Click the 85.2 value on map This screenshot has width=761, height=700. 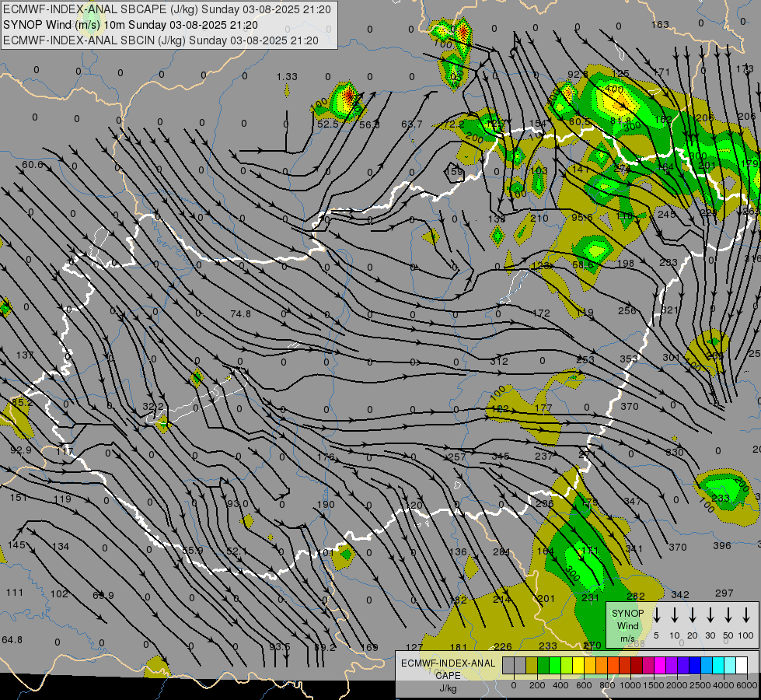21,402
